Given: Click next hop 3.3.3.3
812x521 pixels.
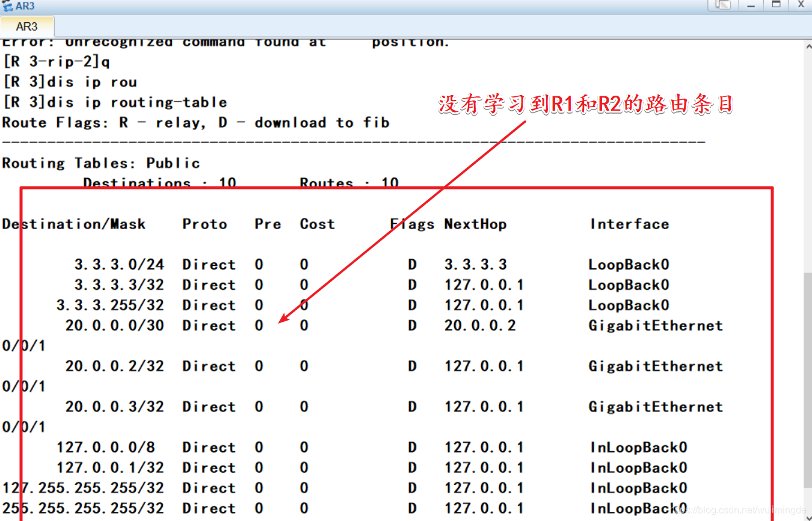Looking at the screenshot, I should click(x=475, y=265).
